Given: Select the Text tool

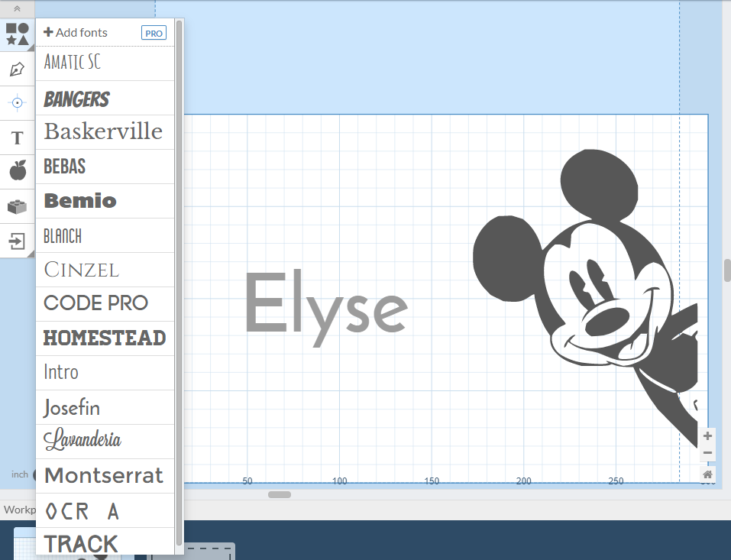Looking at the screenshot, I should click(x=18, y=138).
